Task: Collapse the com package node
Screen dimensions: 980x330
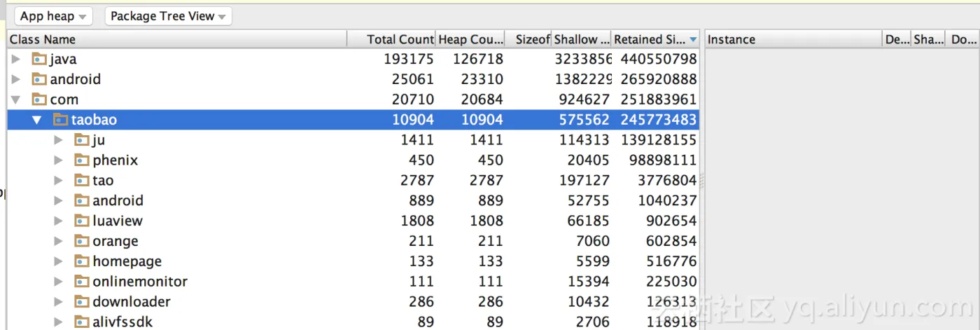Action: pos(16,99)
